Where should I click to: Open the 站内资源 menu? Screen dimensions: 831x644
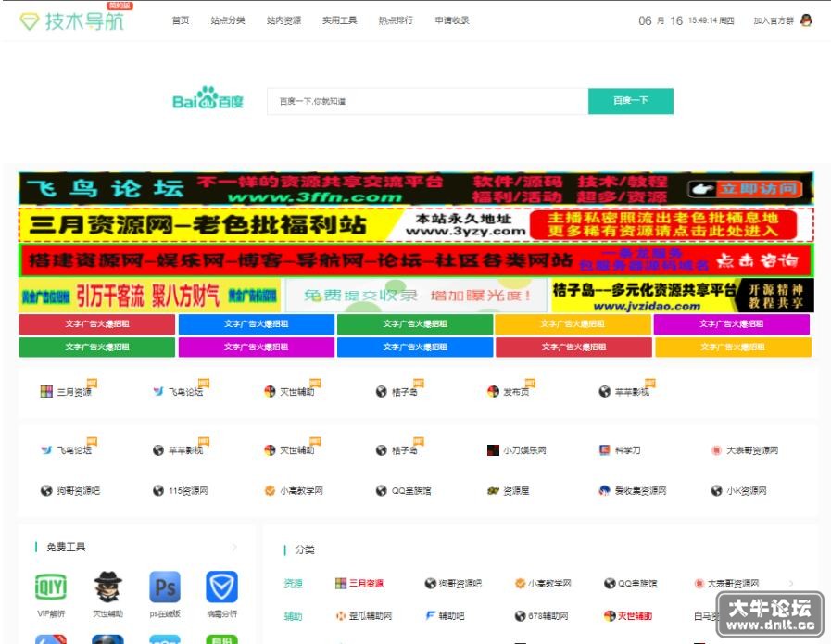coord(283,20)
